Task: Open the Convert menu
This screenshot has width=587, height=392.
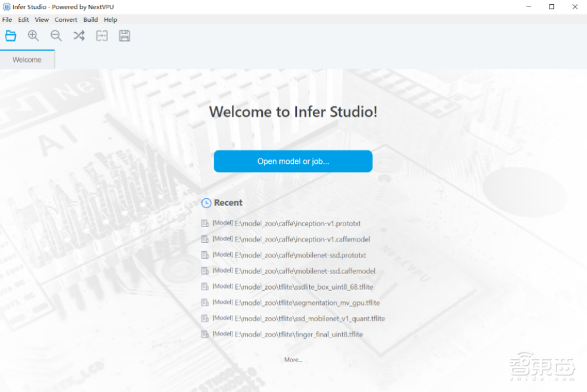Action: point(66,19)
